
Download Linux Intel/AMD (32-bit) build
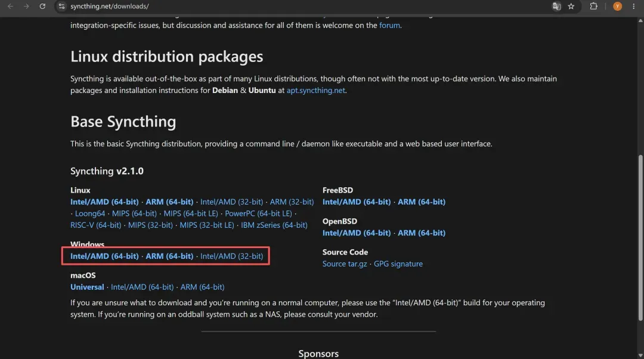point(231,202)
